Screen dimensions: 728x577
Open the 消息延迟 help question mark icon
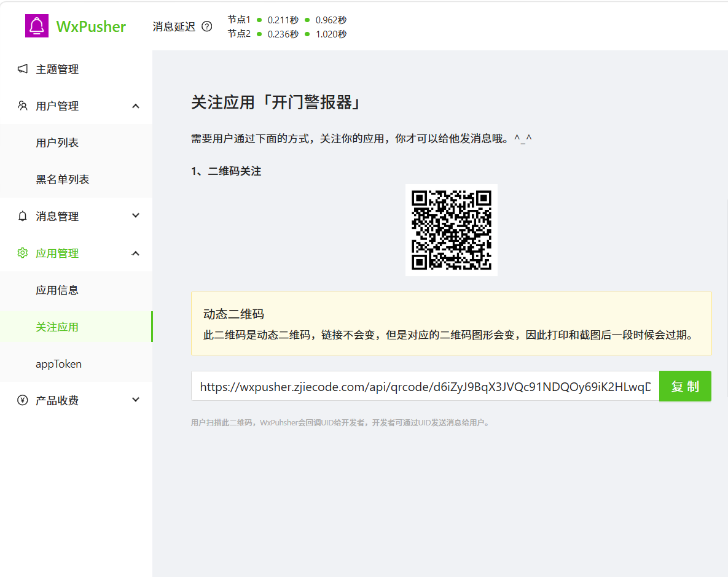(x=207, y=26)
